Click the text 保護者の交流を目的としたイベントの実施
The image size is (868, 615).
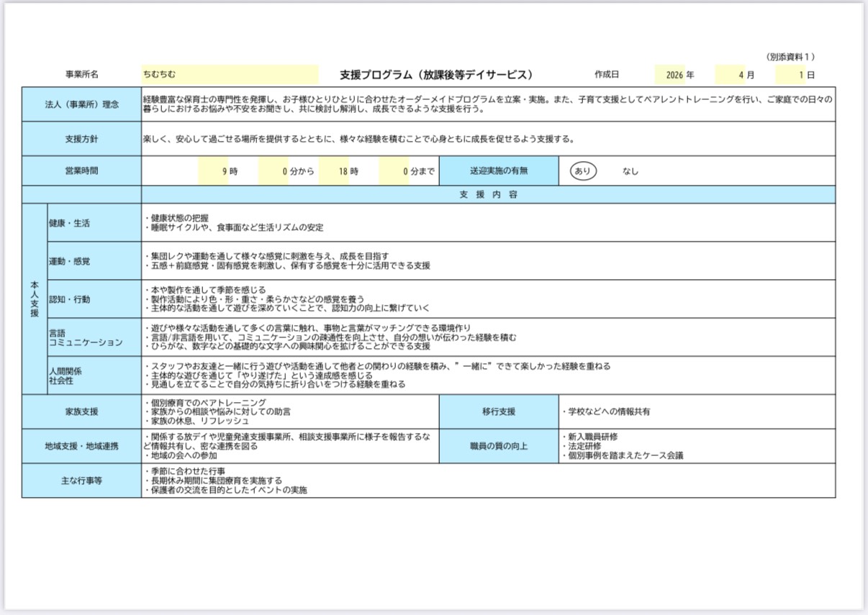click(x=225, y=490)
